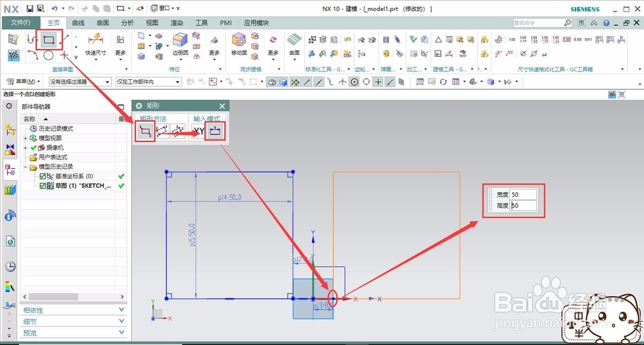Select the Rectangle sketch tool in ribbon
This screenshot has width=644, height=345.
coord(48,39)
